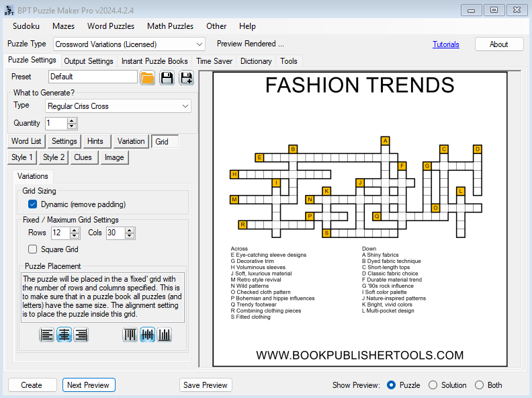Open the Hints settings tab
This screenshot has width=532, height=398.
point(95,141)
